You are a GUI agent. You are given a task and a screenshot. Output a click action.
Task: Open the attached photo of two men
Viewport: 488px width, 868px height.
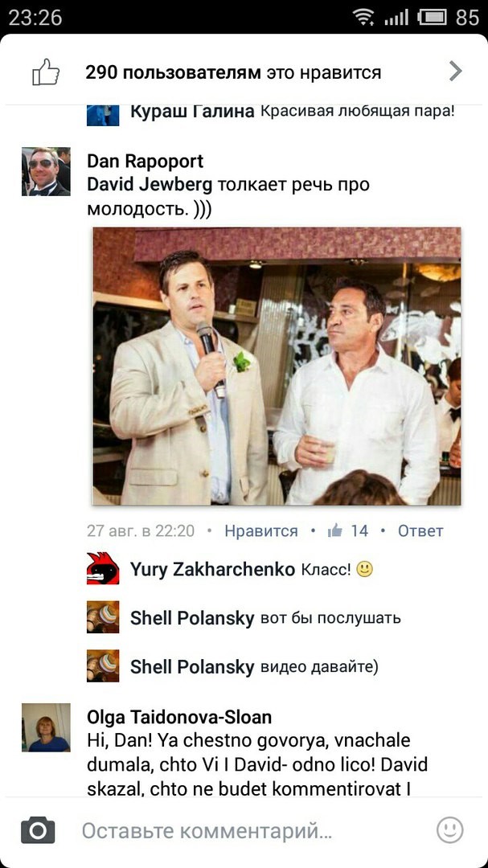[x=277, y=366]
